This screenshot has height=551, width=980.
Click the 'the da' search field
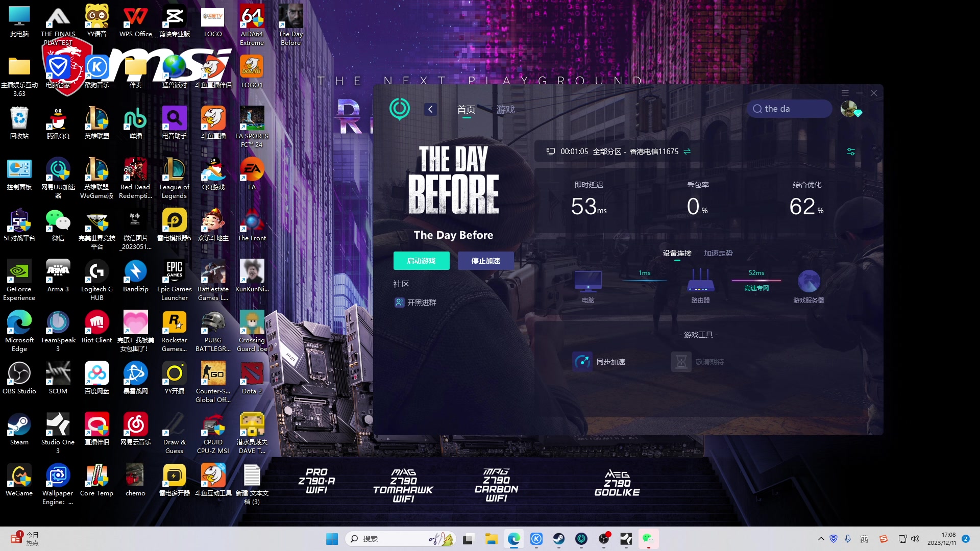[789, 109]
